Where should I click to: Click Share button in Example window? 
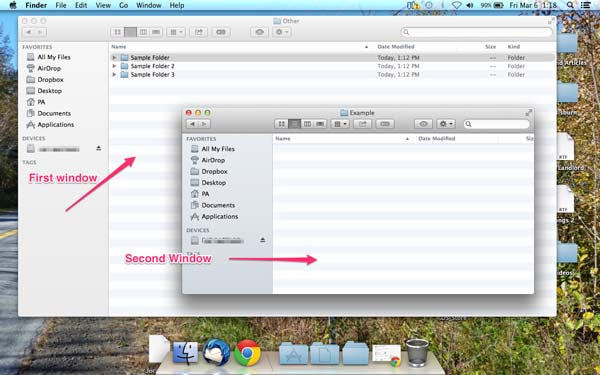coord(362,124)
